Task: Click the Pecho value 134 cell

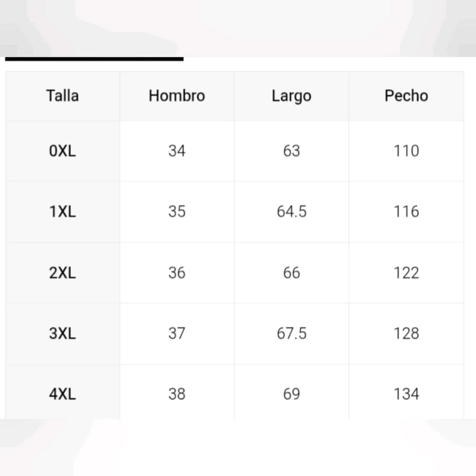Action: point(406,394)
